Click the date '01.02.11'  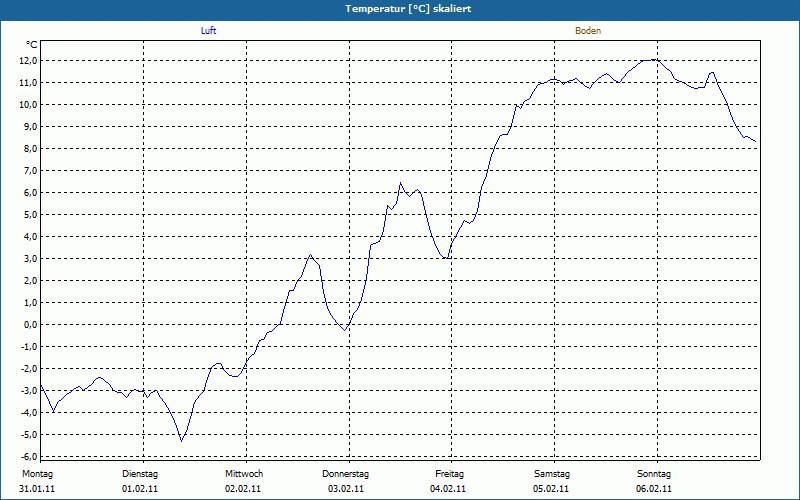point(140,489)
